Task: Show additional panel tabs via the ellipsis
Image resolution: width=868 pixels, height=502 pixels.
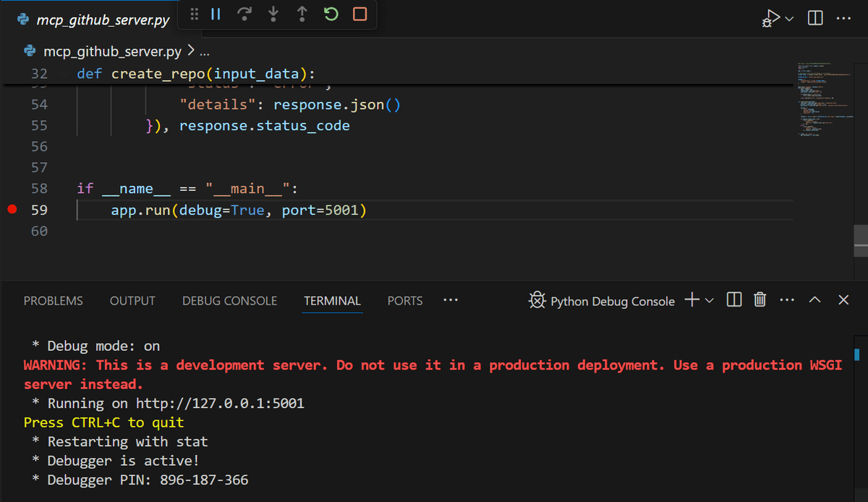Action: tap(451, 300)
